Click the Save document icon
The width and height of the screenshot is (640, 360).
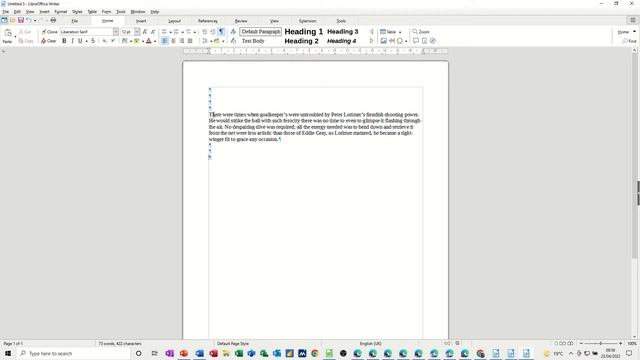tap(21, 20)
